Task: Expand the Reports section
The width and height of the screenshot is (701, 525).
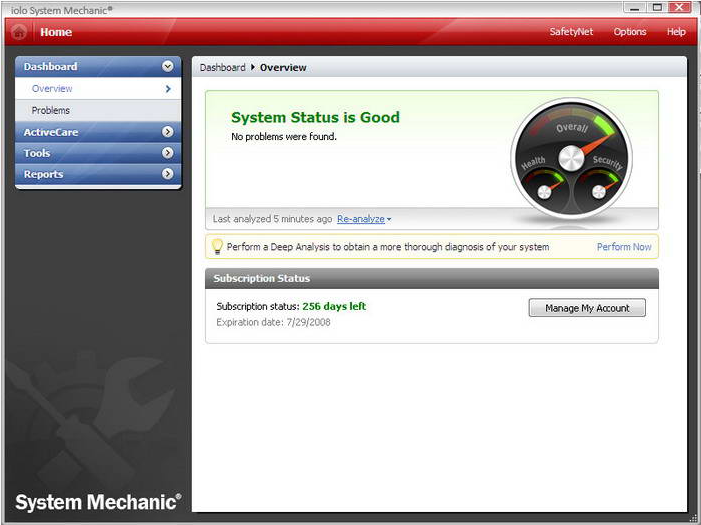Action: click(x=167, y=174)
